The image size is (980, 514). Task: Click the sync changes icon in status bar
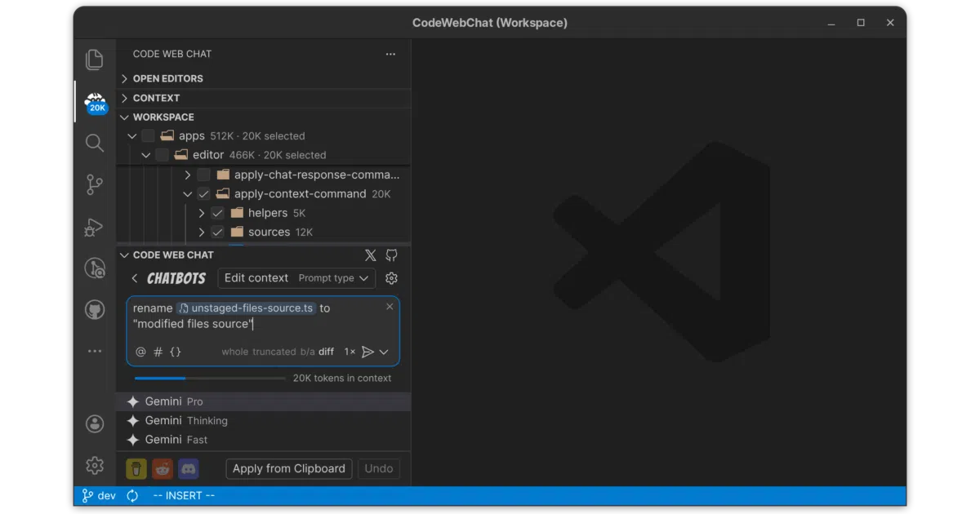point(132,495)
